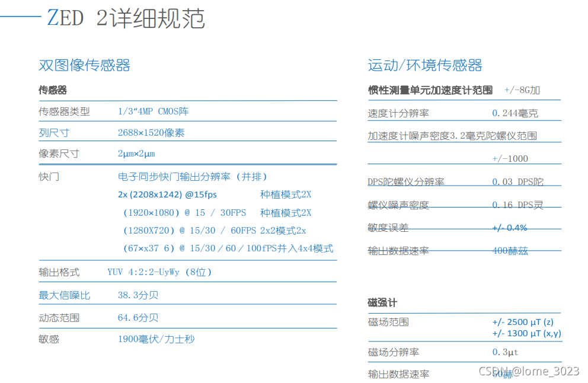Click the bold '传感器' subheading
Screen dimensions: 588x383
(53, 90)
